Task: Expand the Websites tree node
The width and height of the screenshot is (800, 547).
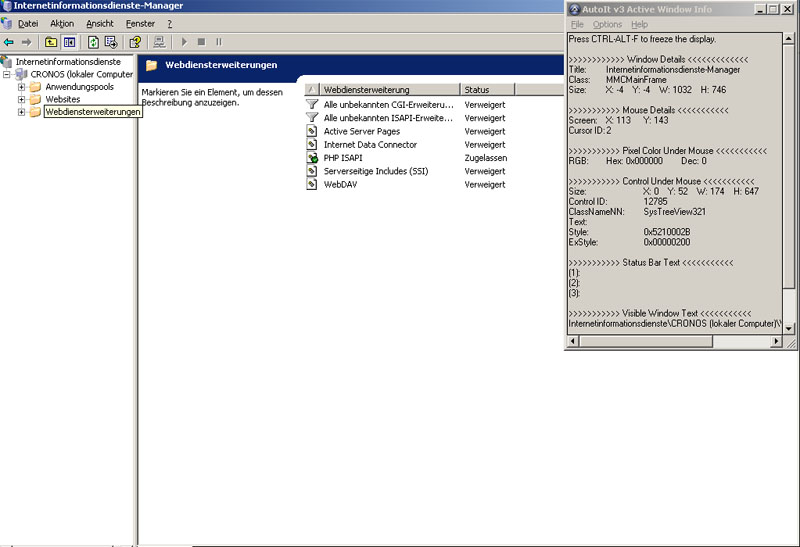Action: (21, 100)
